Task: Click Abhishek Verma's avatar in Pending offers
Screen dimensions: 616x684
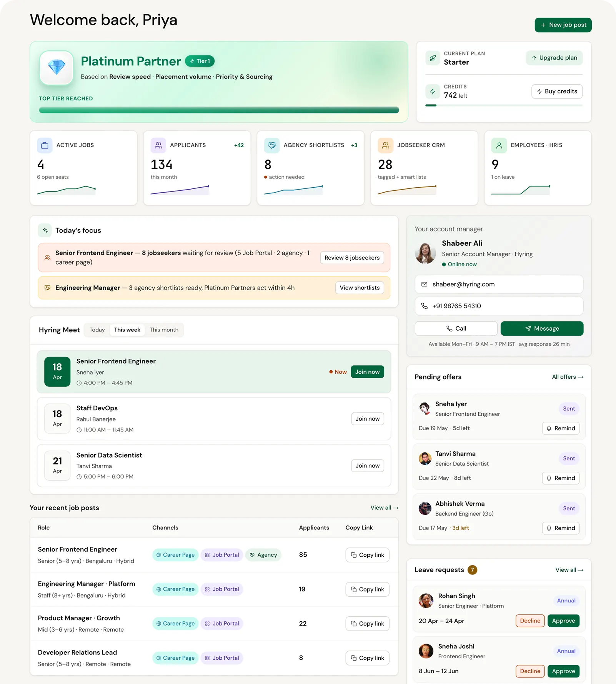Action: click(x=425, y=508)
